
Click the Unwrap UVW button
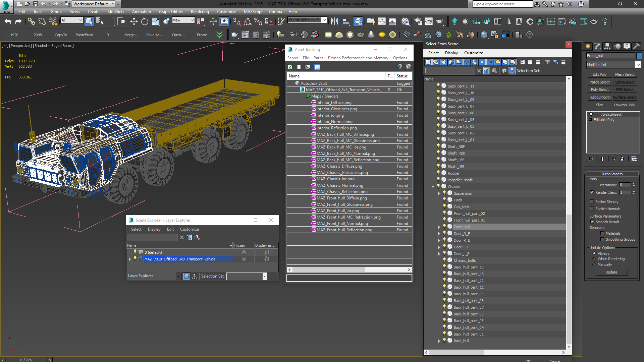coord(625,105)
